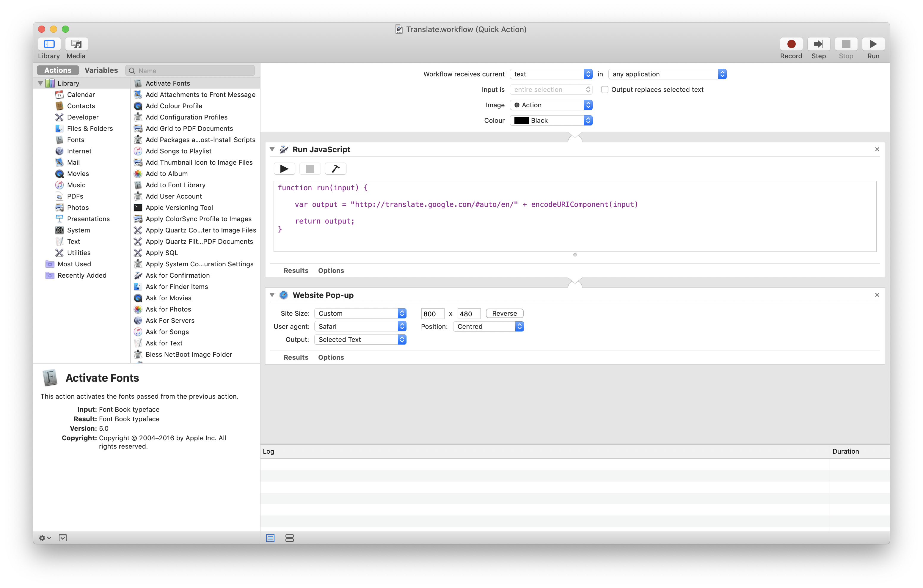The height and width of the screenshot is (588, 923).
Task: Collapse the Run JavaScript action
Action: pos(272,150)
